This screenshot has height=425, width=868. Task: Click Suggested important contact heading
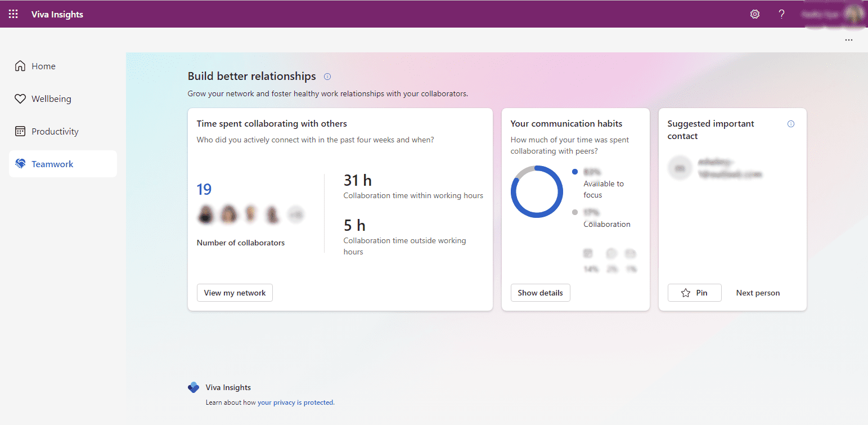point(711,129)
